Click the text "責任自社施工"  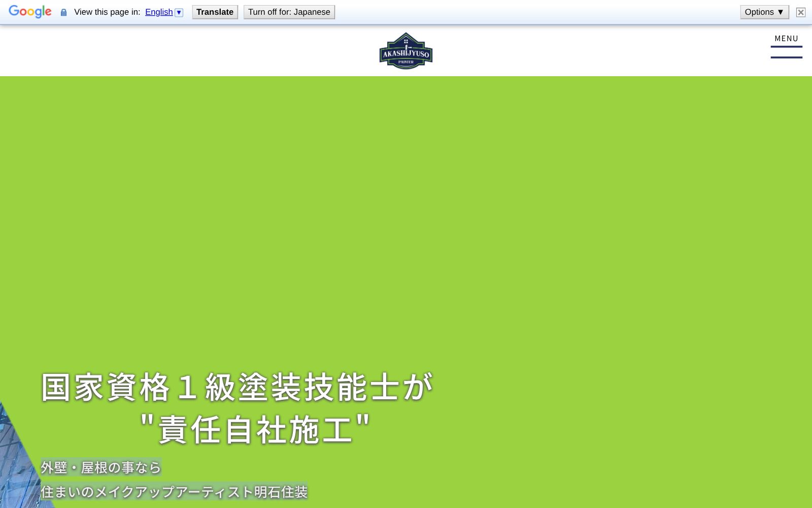point(255,430)
